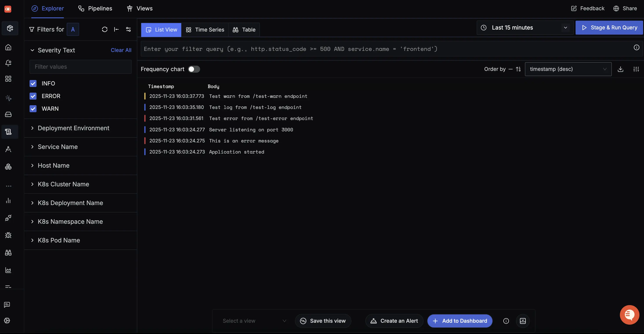This screenshot has width=644, height=334.
Task: Switch to the Time Series tab
Action: click(x=205, y=30)
